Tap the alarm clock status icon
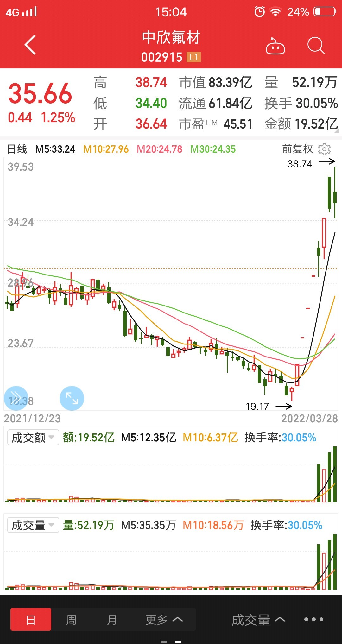 259,12
